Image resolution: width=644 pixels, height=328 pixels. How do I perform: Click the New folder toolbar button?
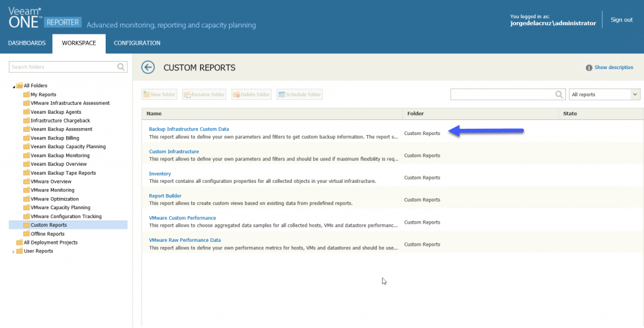[x=159, y=94]
